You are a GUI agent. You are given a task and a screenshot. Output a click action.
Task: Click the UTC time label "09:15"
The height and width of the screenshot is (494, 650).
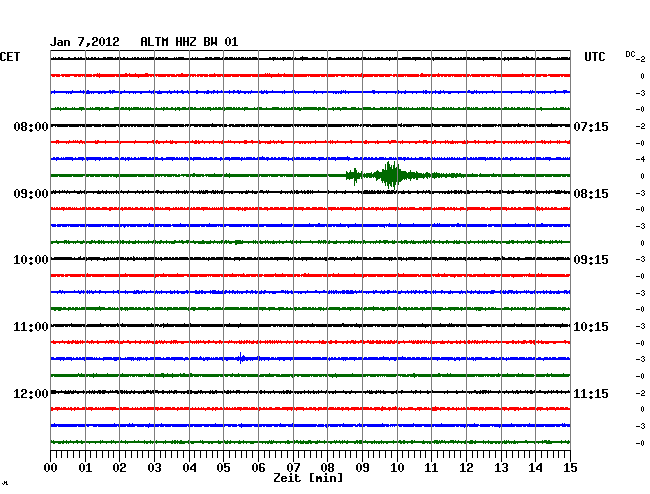point(591,260)
